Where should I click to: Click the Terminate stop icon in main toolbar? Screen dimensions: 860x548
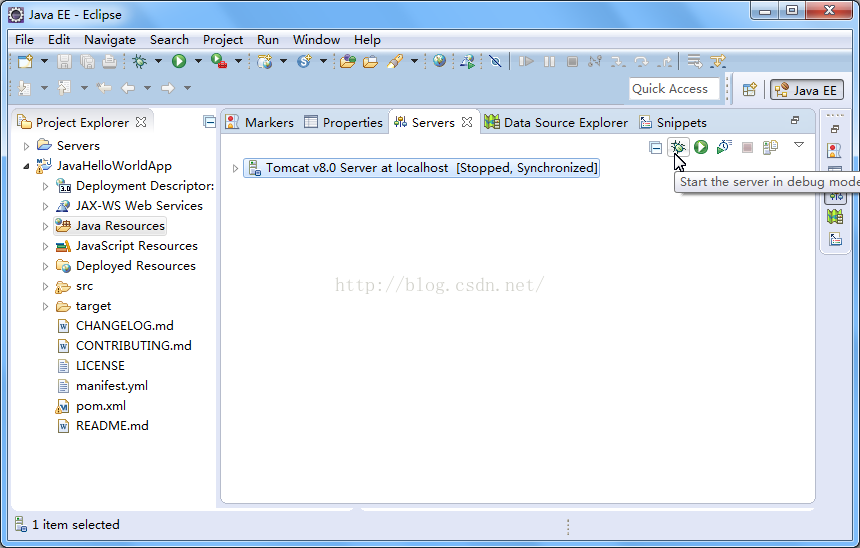click(572, 61)
